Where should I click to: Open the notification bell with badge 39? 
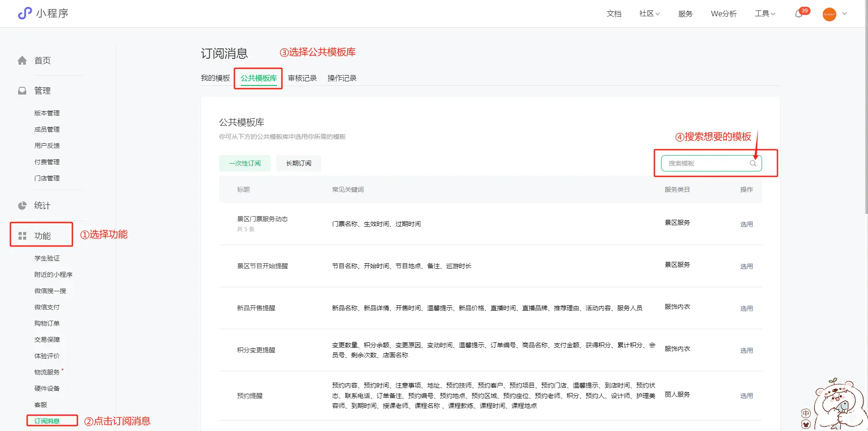(799, 14)
